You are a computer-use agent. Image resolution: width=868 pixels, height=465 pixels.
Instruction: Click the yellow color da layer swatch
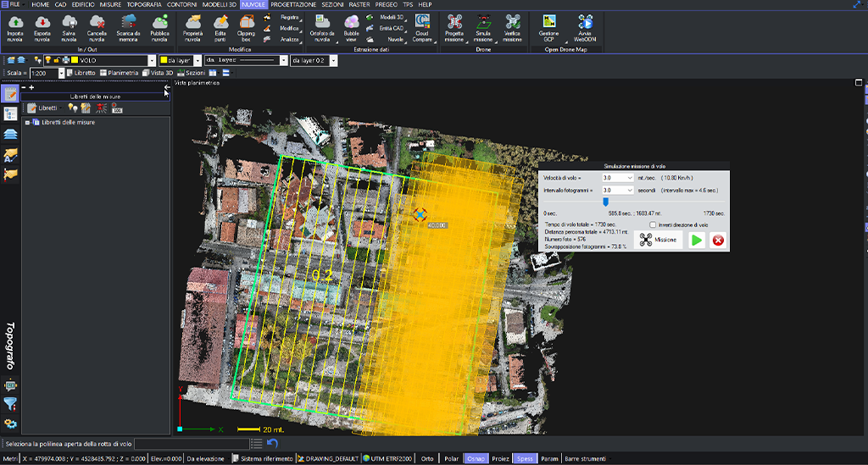pos(164,60)
